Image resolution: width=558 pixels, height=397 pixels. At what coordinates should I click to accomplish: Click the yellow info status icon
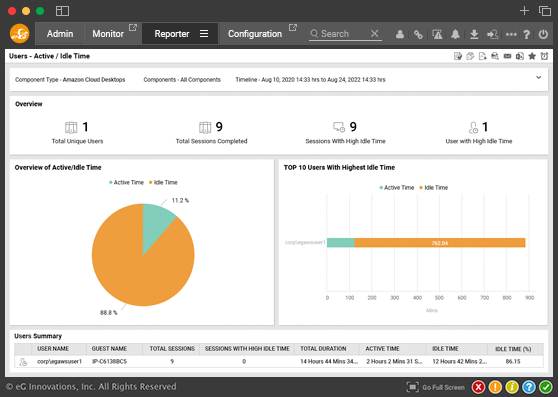point(512,387)
